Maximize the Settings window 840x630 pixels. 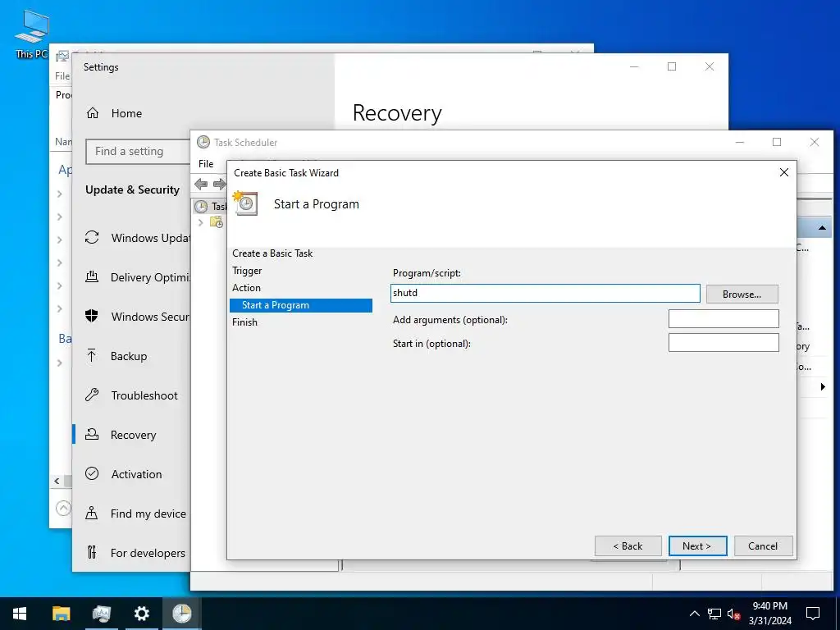click(x=672, y=66)
